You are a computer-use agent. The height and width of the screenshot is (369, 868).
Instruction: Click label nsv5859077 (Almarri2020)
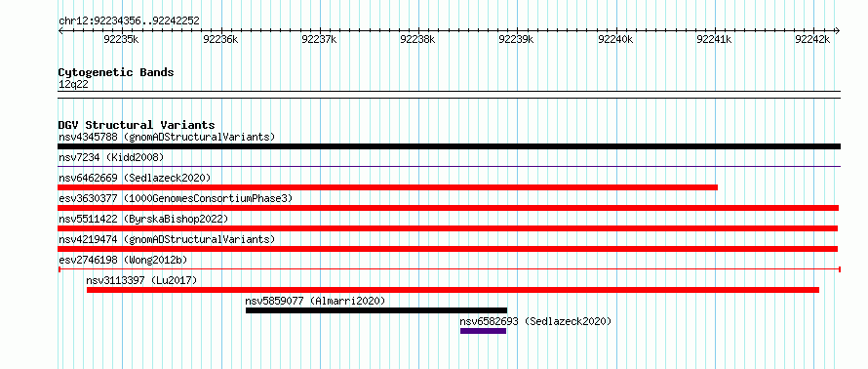pos(315,301)
